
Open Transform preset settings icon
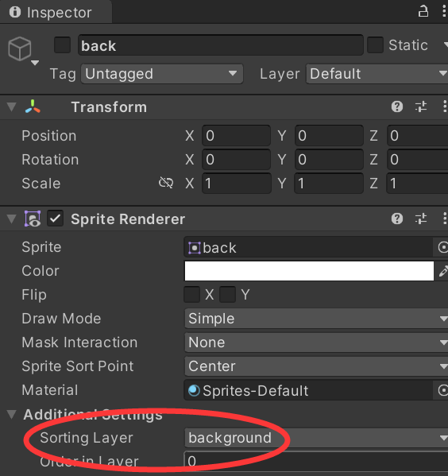coord(421,106)
